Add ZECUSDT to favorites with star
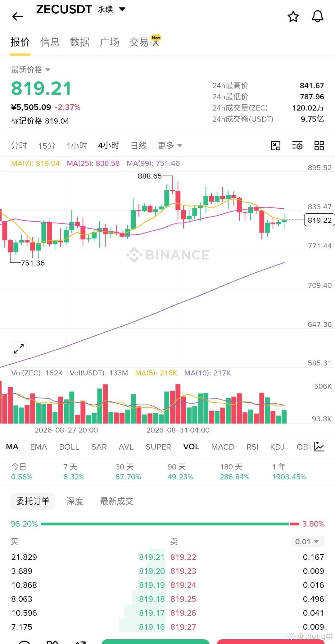The height and width of the screenshot is (644, 335). (x=293, y=16)
